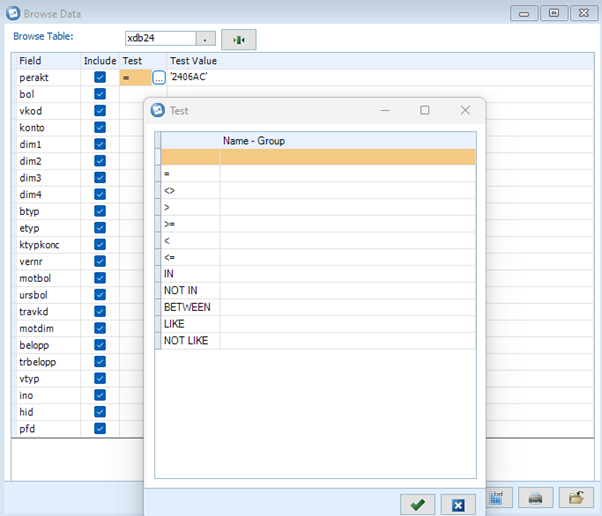Disable Include for dim1
The image size is (602, 516).
coord(100,144)
